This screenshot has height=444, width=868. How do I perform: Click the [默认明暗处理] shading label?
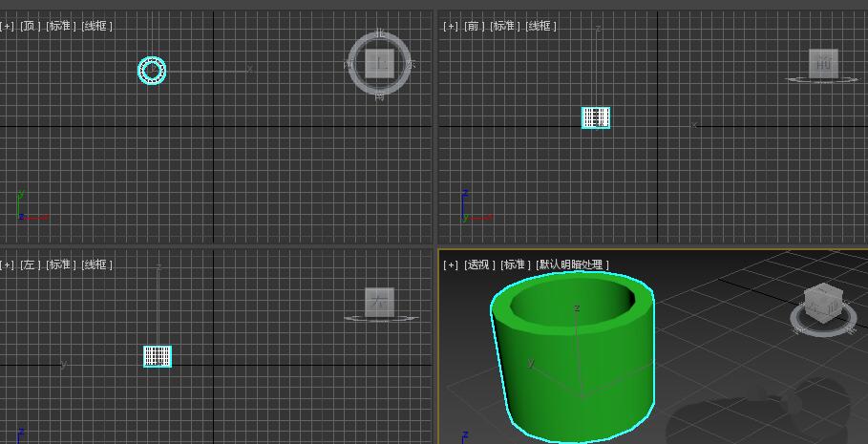pos(572,264)
